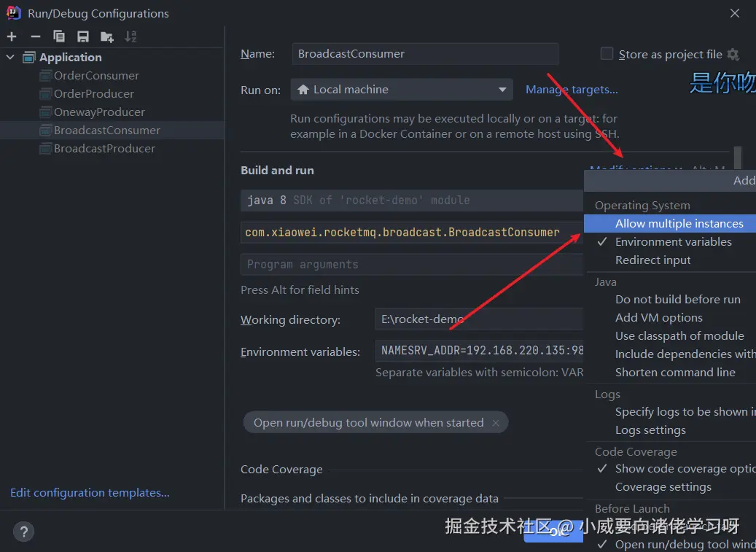Image resolution: width=756 pixels, height=552 pixels.
Task: Click the Program arguments field
Action: click(x=412, y=265)
